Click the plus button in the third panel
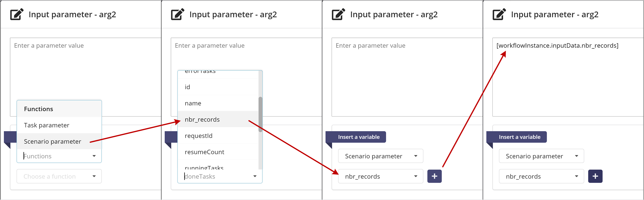The image size is (644, 200). [x=434, y=176]
